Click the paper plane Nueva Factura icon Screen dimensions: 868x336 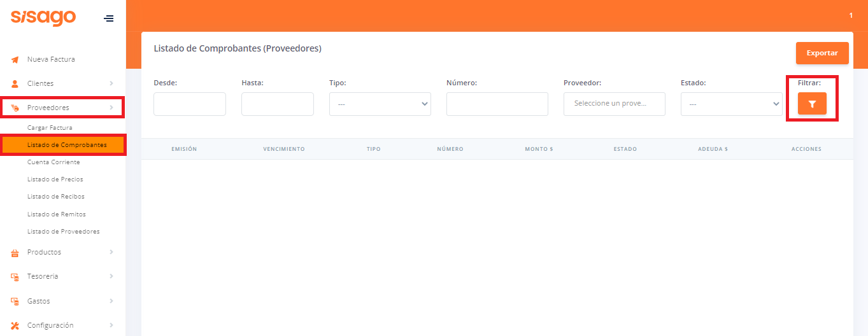15,60
